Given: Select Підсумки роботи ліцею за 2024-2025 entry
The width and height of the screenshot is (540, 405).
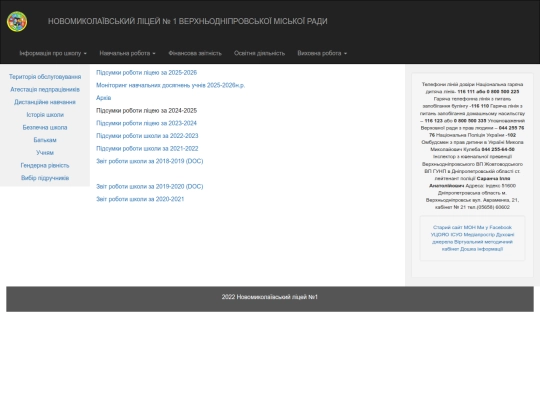Looking at the screenshot, I should (147, 111).
